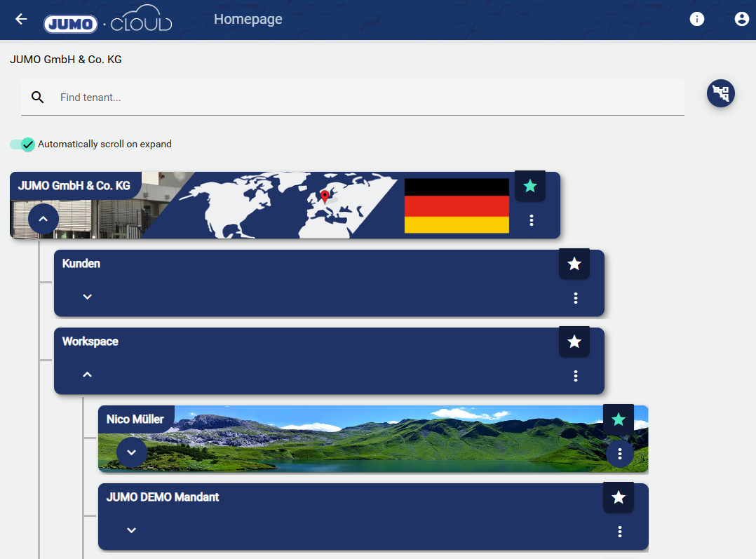Open three-dot menu for JUMO DEMO Mandant

click(619, 532)
